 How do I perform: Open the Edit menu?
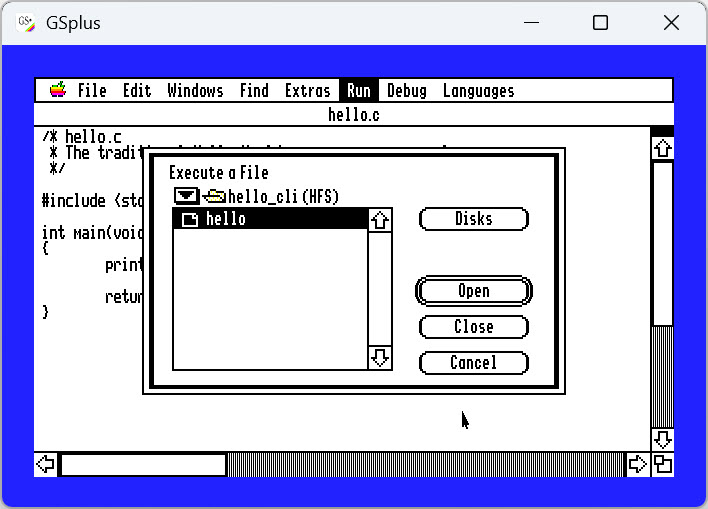(x=137, y=90)
